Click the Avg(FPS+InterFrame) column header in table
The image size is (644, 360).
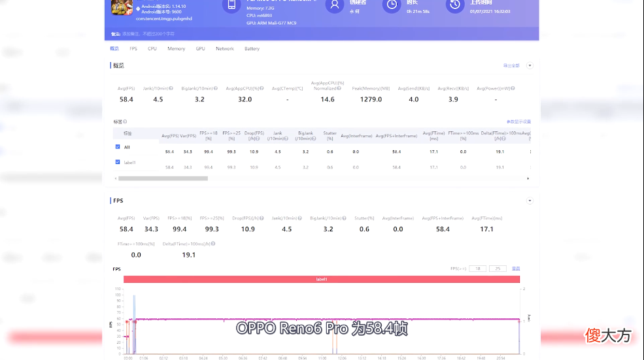396,136
